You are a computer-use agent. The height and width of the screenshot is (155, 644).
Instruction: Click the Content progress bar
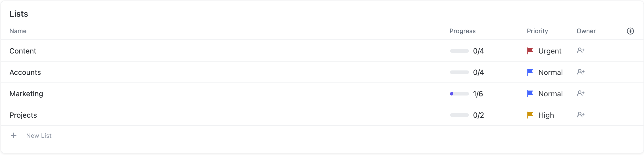tap(459, 51)
